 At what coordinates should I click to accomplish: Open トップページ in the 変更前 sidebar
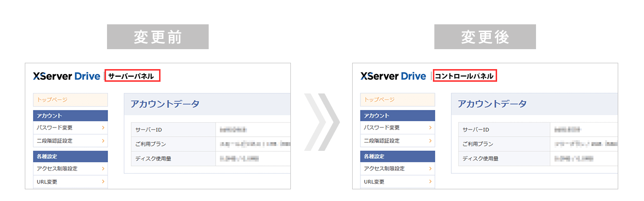(70, 100)
